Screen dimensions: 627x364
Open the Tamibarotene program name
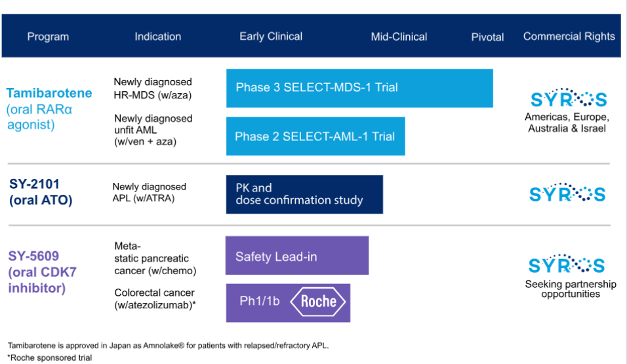click(x=43, y=94)
